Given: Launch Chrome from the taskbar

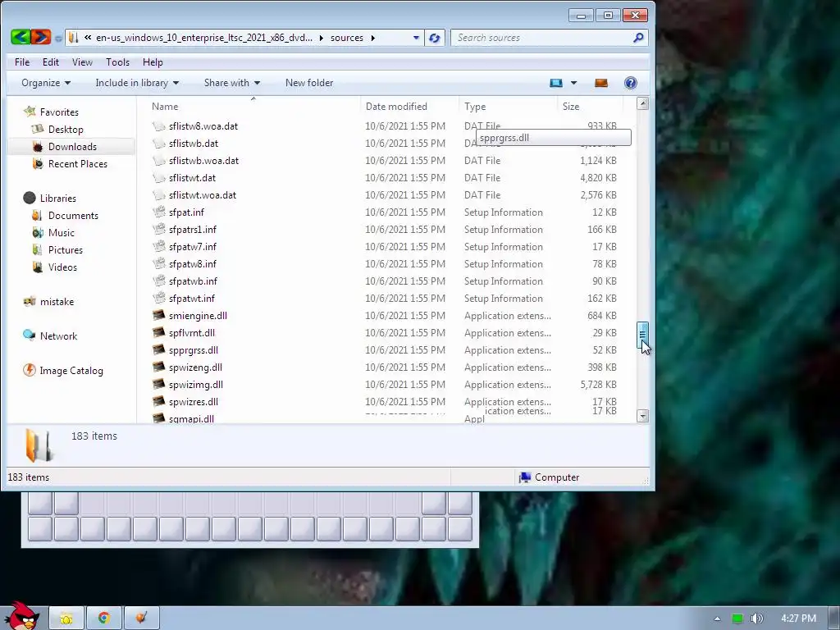Looking at the screenshot, I should 104,619.
